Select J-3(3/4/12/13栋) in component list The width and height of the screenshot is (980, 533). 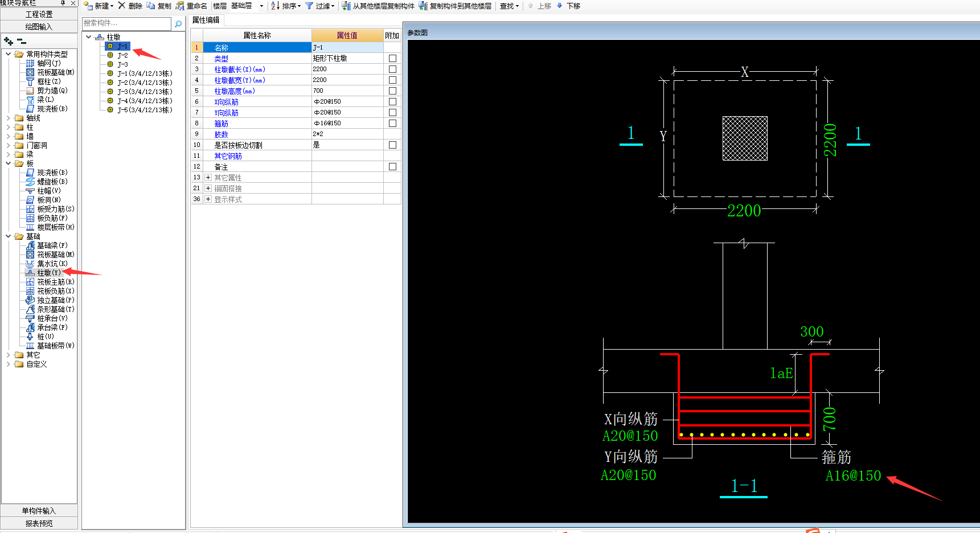click(x=145, y=92)
